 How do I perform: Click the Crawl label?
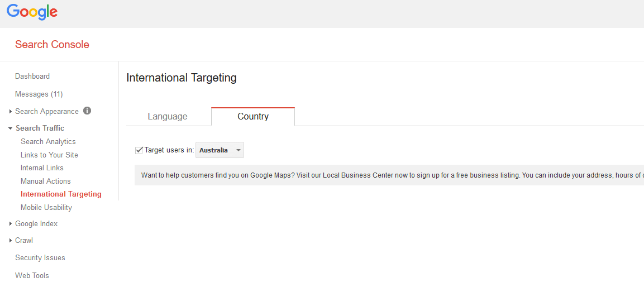pos(24,241)
